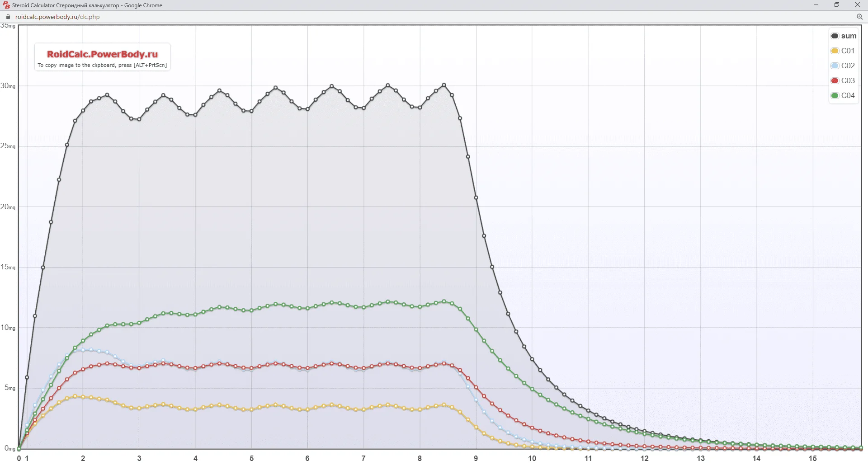Screen dimensions: 868x470
Task: Minimize the Chrome window
Action: click(816, 5)
